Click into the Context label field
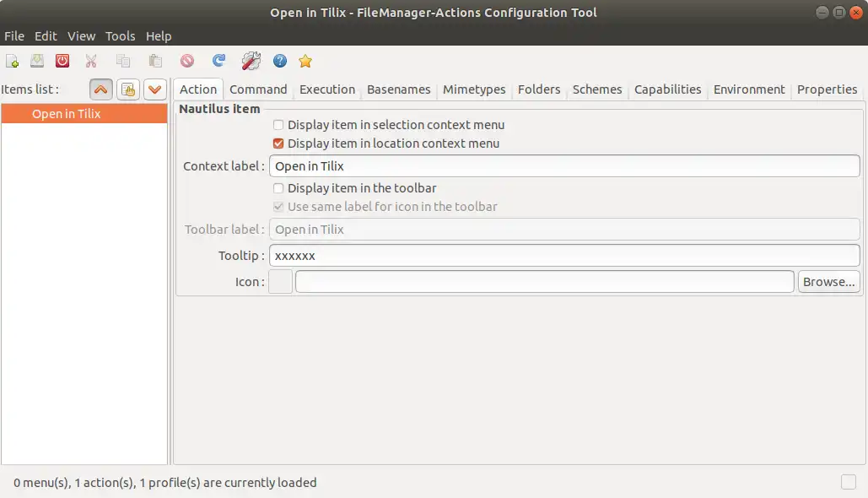 [x=564, y=166]
